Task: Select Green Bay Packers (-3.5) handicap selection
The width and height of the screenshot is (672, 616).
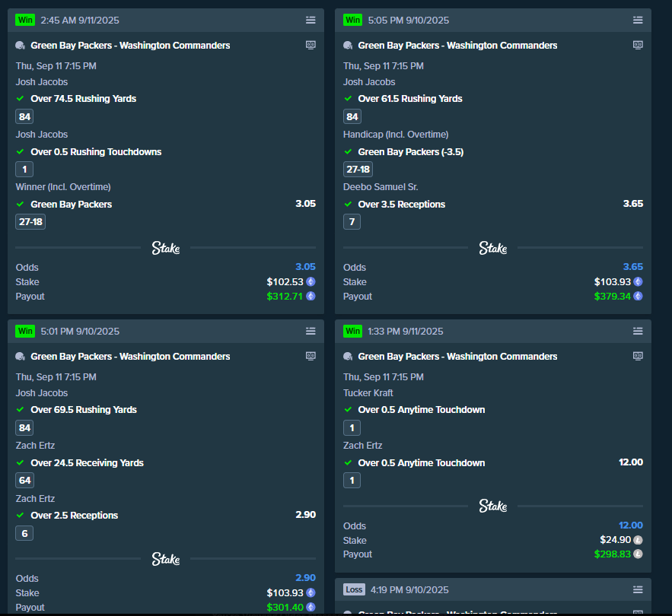Action: 410,151
